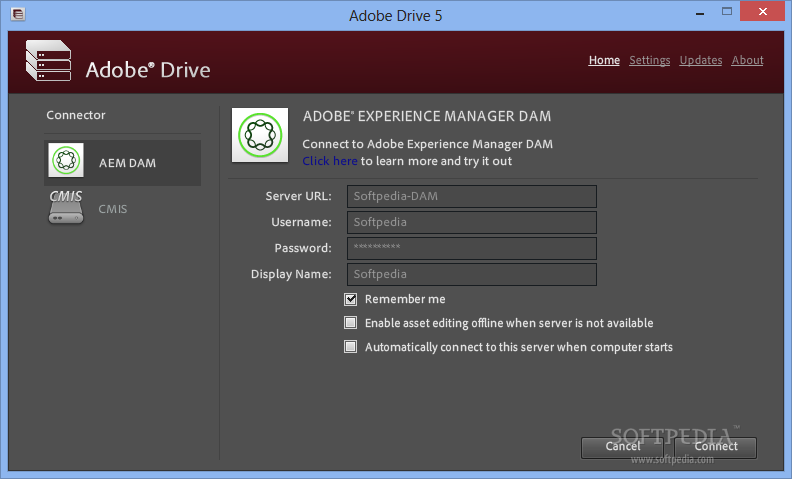
Task: Click the large Experience Manager DAM icon
Action: (260, 135)
